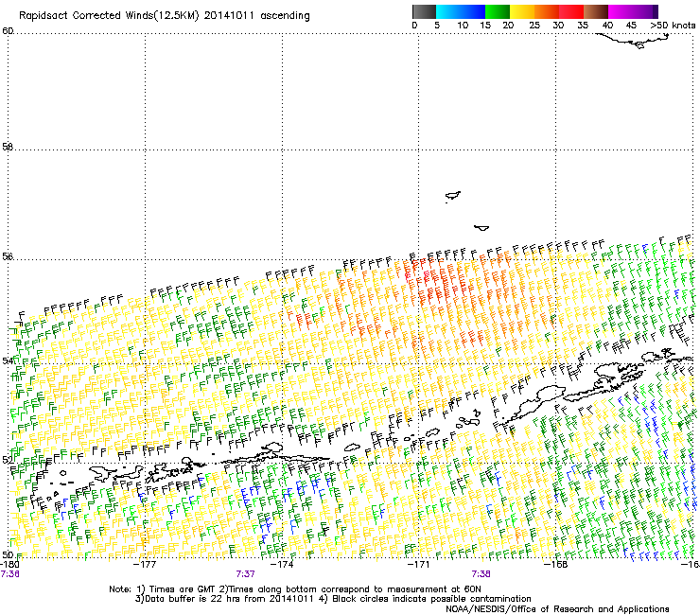
Task: Click the orange 25-30 knots color band
Action: [547, 11]
